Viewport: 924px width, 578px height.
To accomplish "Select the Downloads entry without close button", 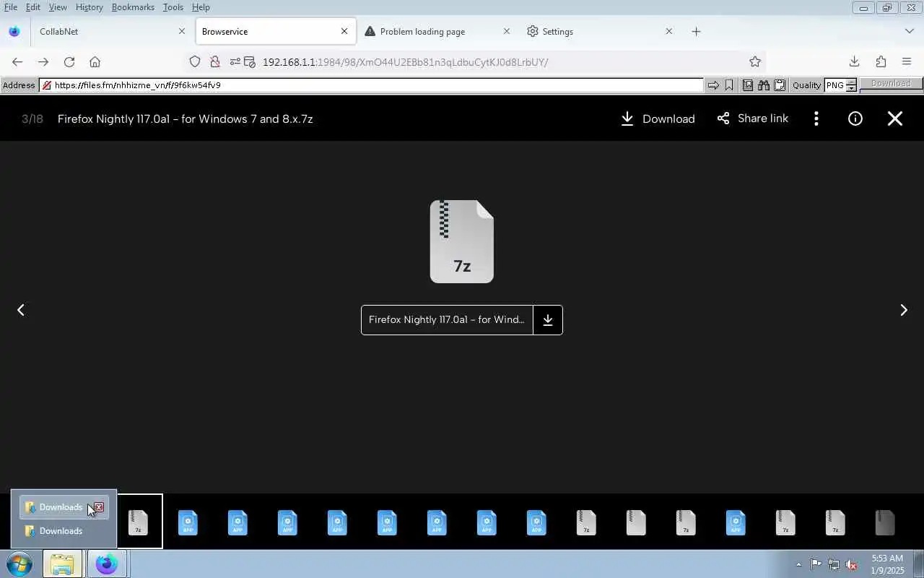I will tap(64, 531).
